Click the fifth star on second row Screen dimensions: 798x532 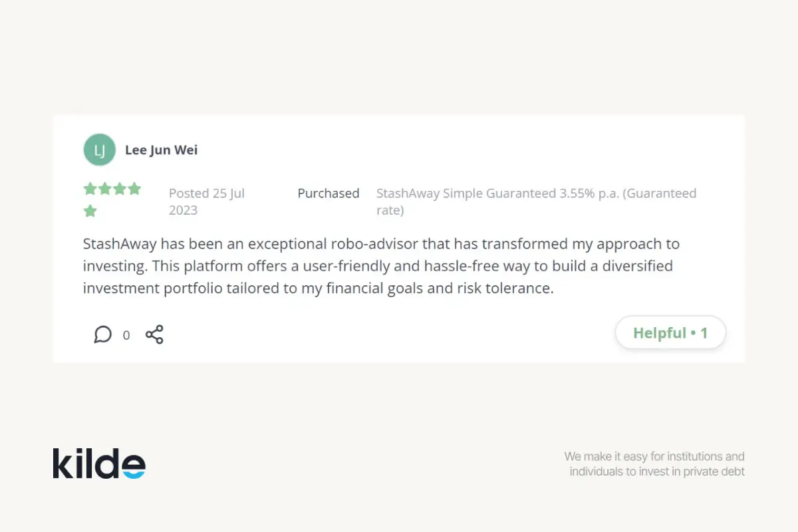pos(90,211)
